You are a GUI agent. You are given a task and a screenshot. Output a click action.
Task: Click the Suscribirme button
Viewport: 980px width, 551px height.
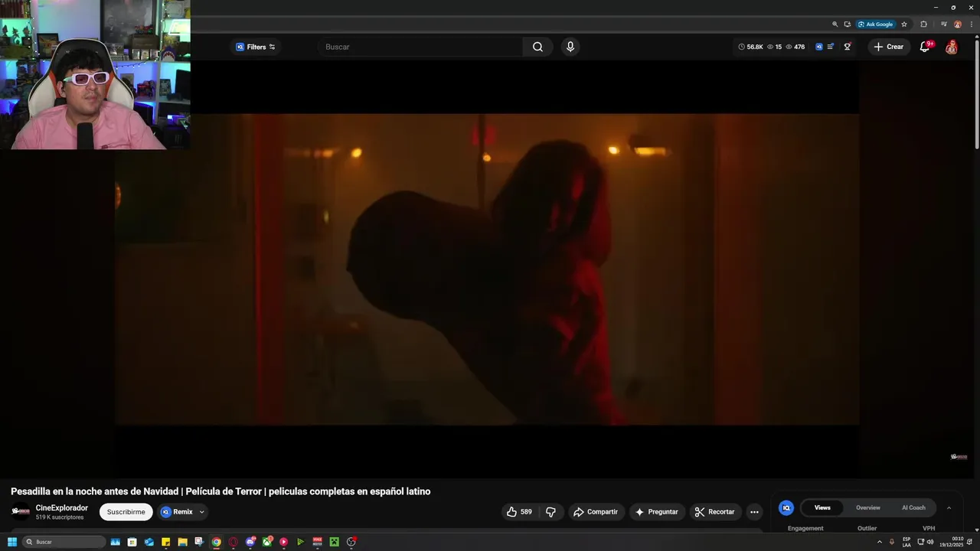[x=126, y=512]
